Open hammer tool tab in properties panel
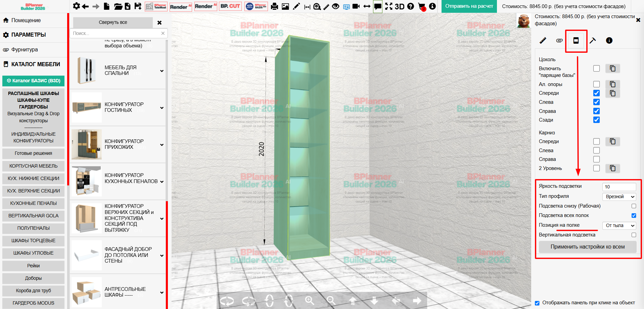The height and width of the screenshot is (309, 644). pos(593,40)
